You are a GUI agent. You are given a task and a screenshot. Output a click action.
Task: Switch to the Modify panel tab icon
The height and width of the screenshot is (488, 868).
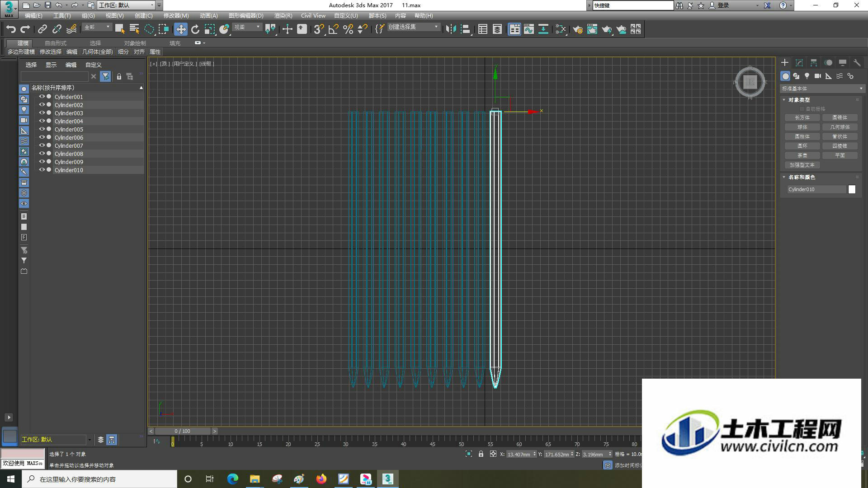tap(799, 63)
